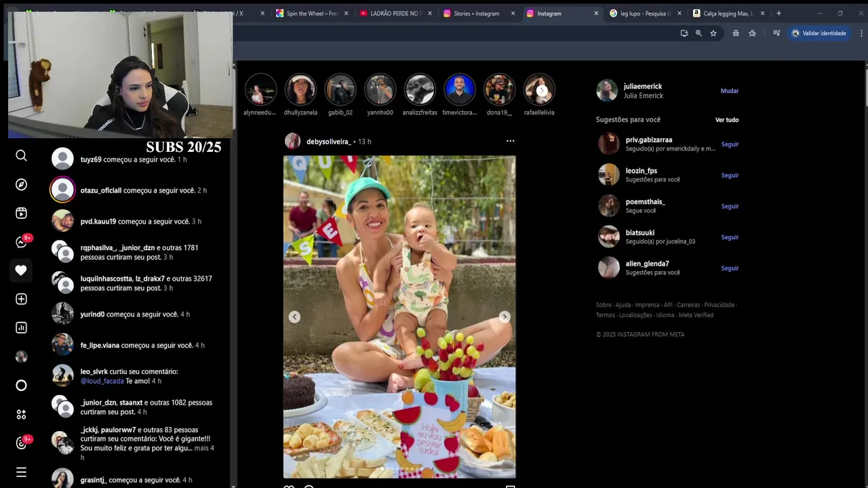Open the incognito-style extension icon
The image size is (868, 488).
pyautogui.click(x=736, y=33)
